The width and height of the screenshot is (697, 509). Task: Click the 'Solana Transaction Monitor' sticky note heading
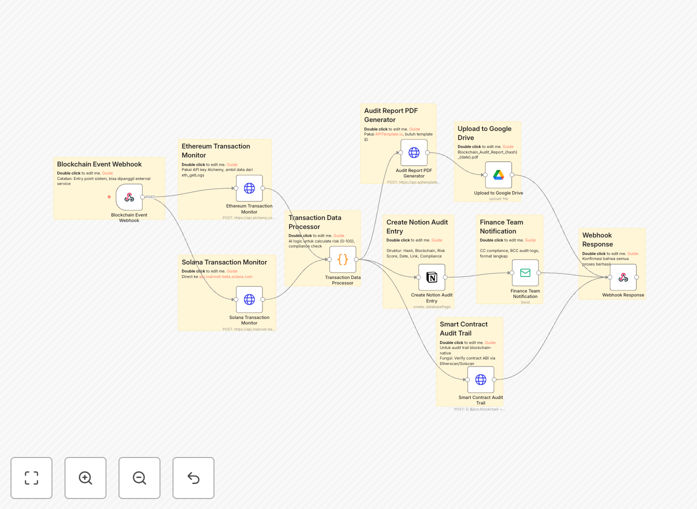tap(224, 262)
